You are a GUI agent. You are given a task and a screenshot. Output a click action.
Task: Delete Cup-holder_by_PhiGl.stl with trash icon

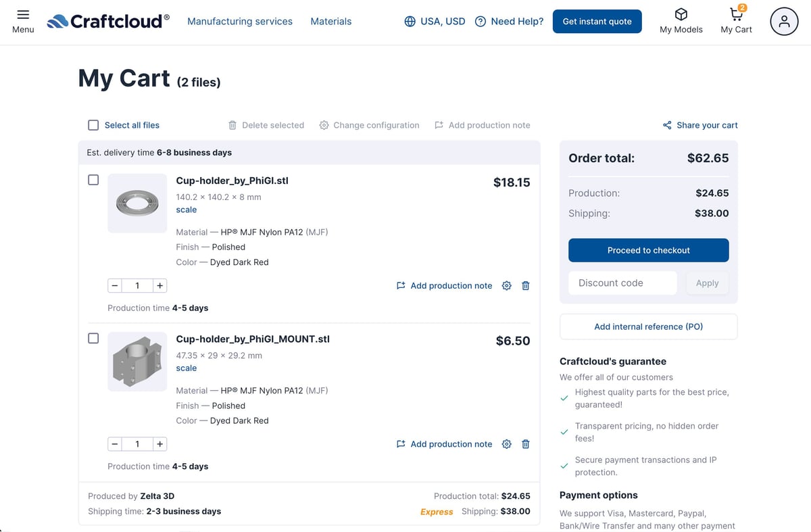(526, 286)
